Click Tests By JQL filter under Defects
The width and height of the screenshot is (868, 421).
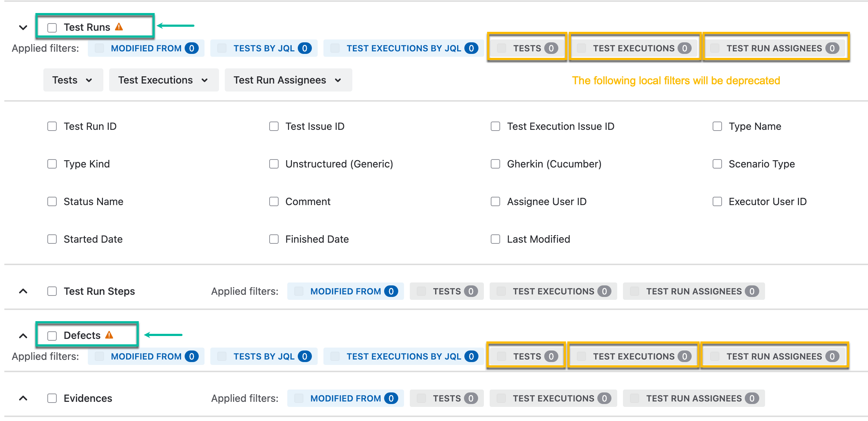click(x=264, y=356)
